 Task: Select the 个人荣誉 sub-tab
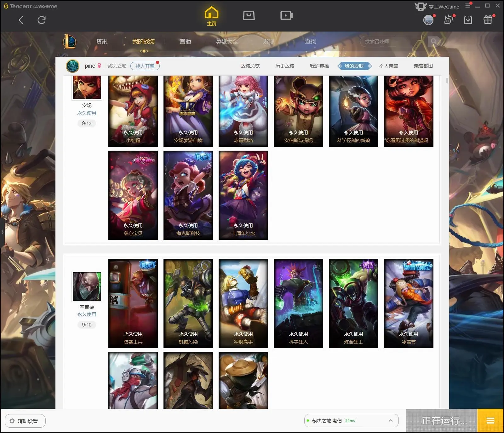click(389, 66)
